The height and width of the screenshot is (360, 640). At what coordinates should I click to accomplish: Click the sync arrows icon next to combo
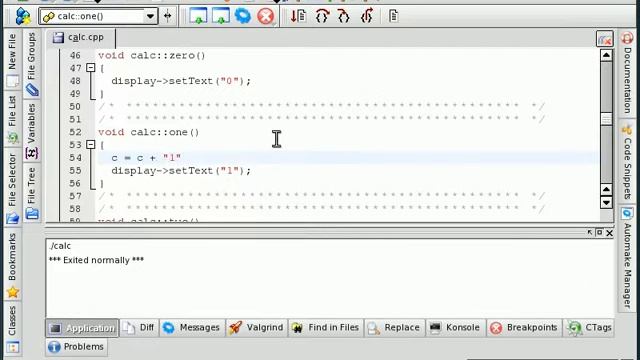click(168, 16)
